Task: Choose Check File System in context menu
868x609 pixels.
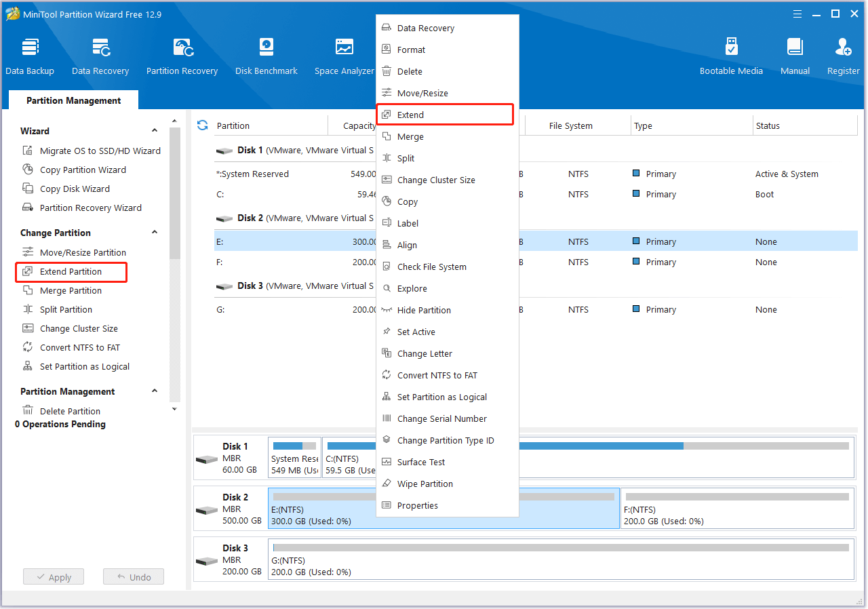Action: coord(448,267)
